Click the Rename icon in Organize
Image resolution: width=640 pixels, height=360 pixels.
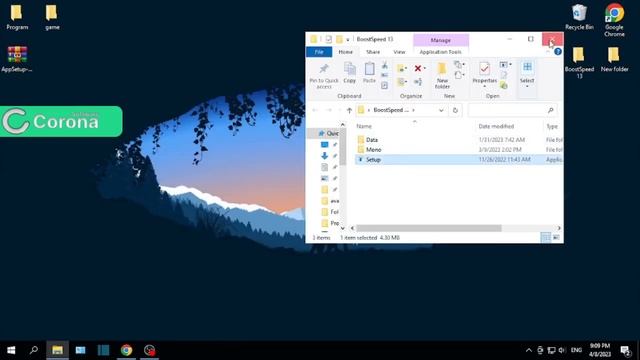[x=418, y=82]
